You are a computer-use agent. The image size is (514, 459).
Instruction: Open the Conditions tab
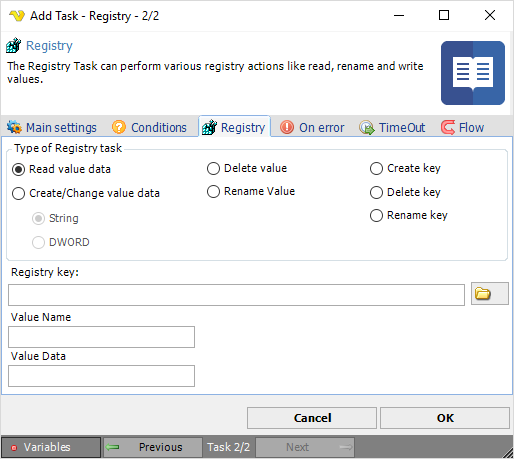[149, 127]
